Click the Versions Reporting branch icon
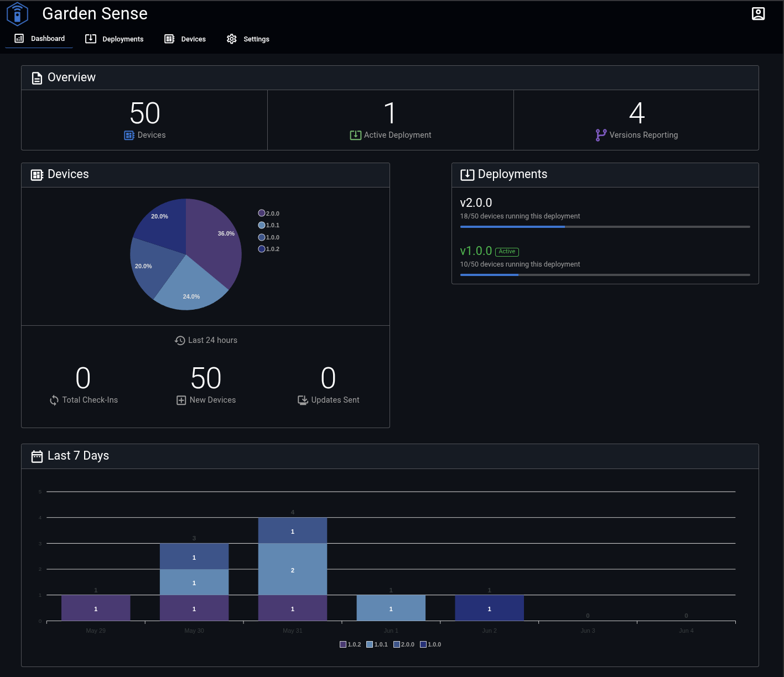The width and height of the screenshot is (784, 677). (601, 134)
